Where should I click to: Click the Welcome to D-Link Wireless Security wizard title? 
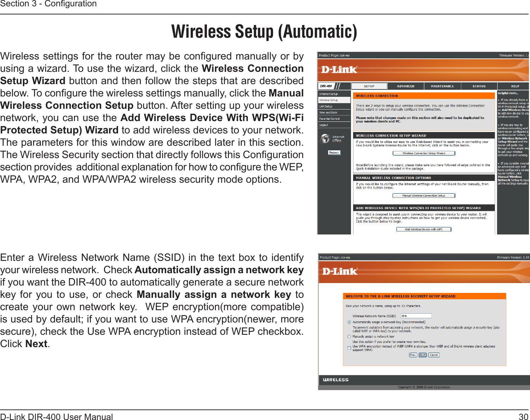tap(400, 296)
